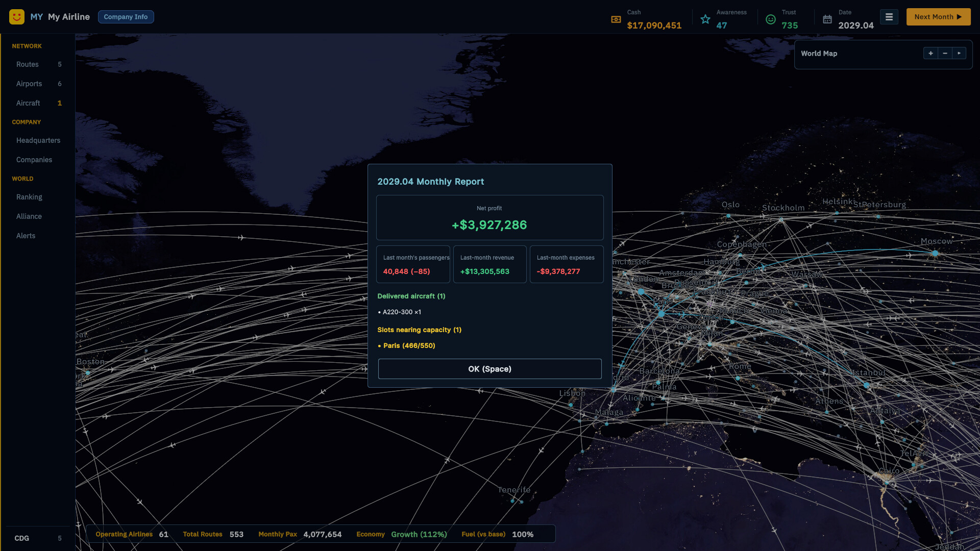The height and width of the screenshot is (551, 980).
Task: Click the Awareness value 47
Action: [x=721, y=26]
